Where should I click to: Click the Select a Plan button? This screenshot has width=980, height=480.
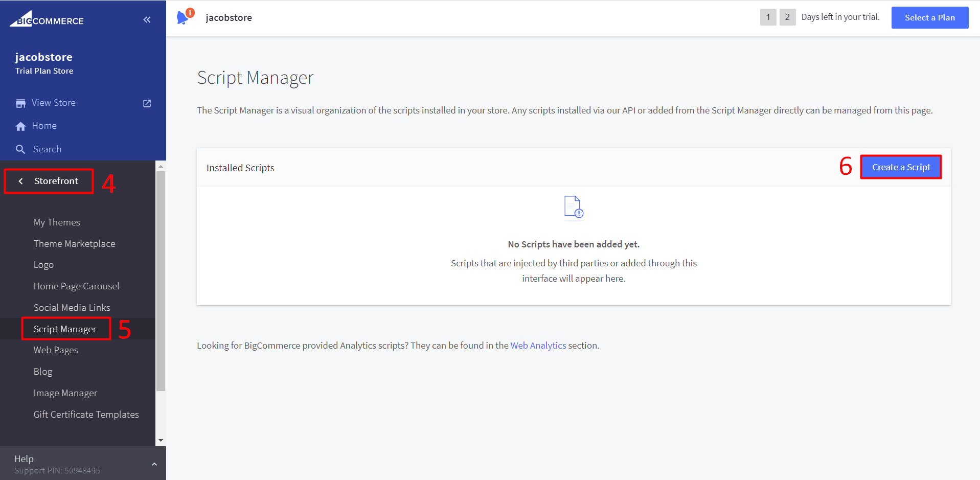[929, 18]
